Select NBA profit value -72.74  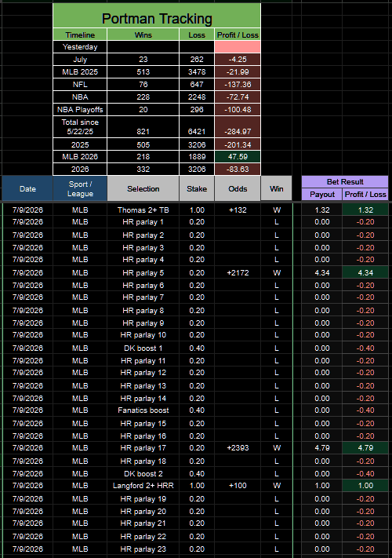coord(238,97)
